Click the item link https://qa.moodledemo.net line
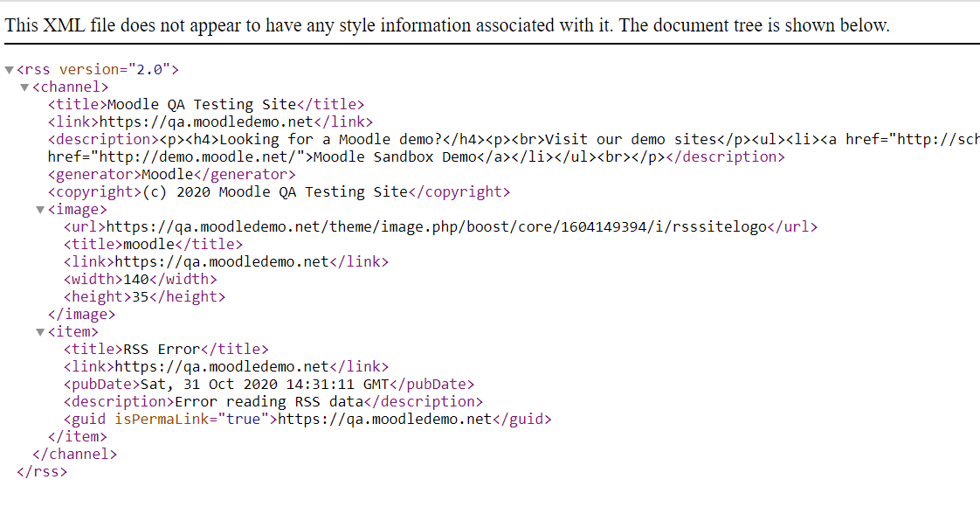 [x=226, y=367]
